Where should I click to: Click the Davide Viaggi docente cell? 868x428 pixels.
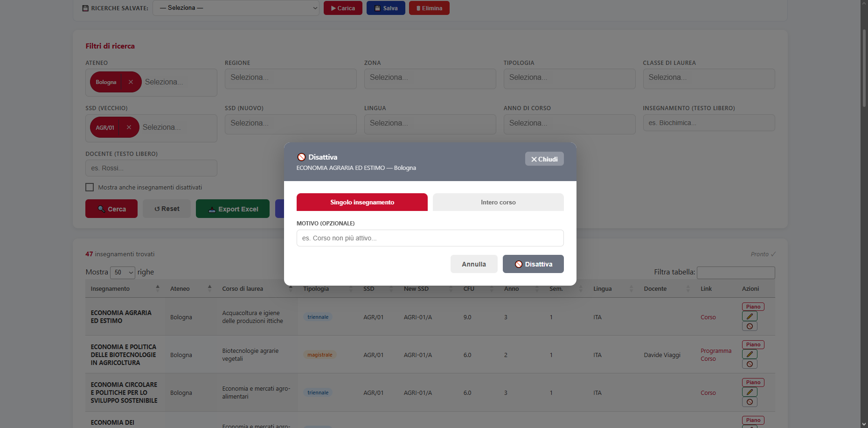point(662,355)
